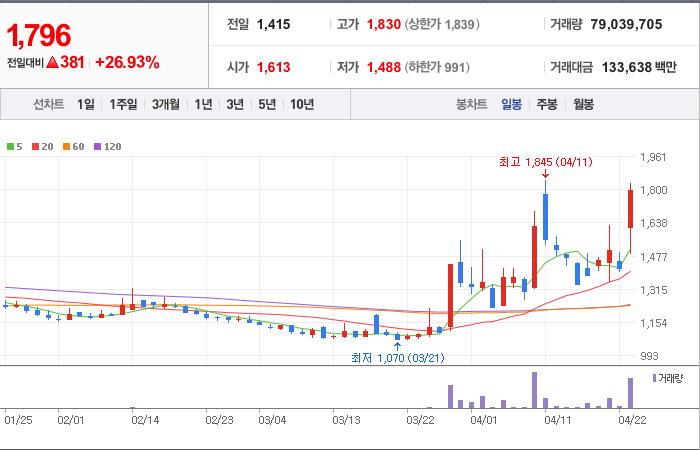Click the 03/13 date axis label
The height and width of the screenshot is (450, 700).
[x=346, y=420]
